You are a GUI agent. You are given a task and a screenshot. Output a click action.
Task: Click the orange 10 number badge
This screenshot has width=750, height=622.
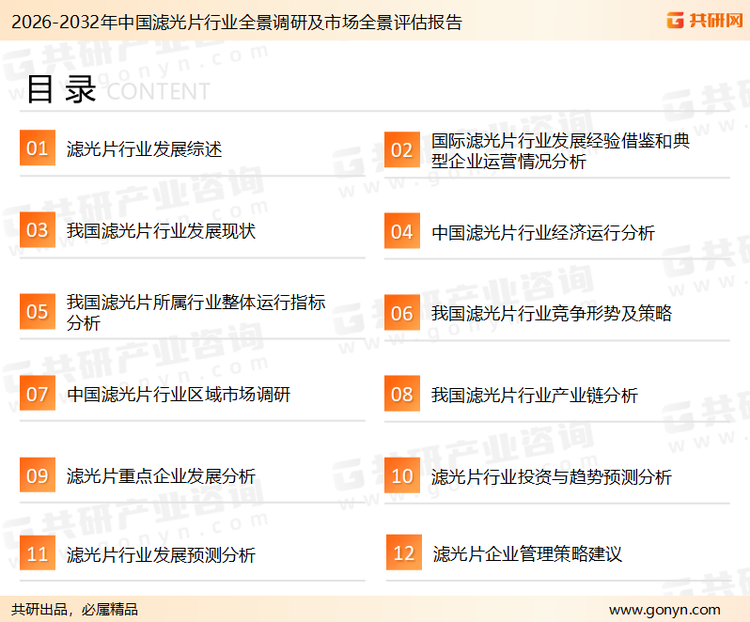pyautogui.click(x=402, y=476)
